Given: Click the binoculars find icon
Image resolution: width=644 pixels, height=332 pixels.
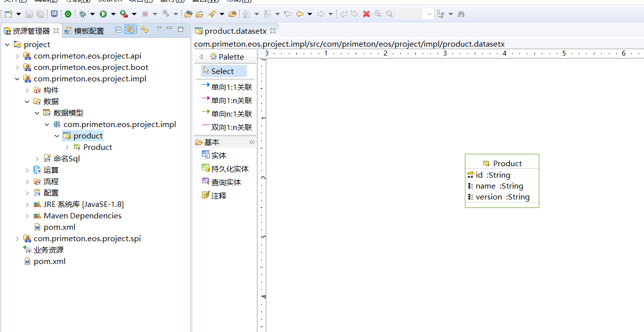Looking at the screenshot, I should (461, 14).
